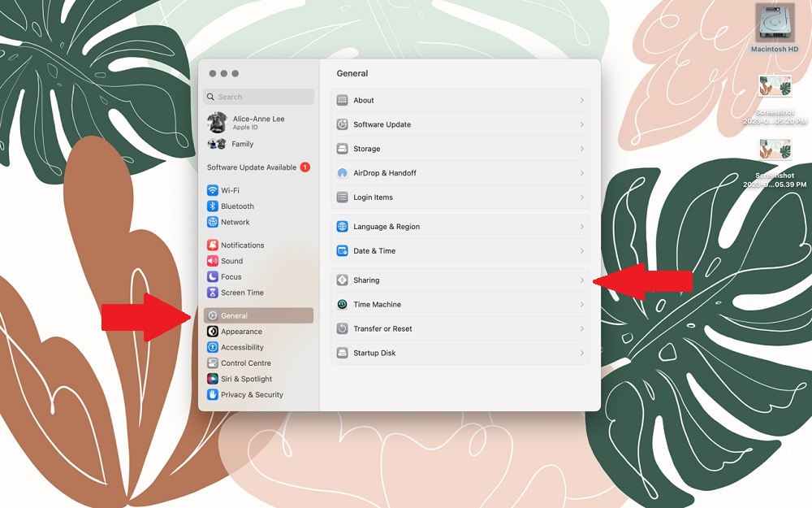This screenshot has width=812, height=508.
Task: Click the Siri & Spotlight icon
Action: (x=212, y=379)
